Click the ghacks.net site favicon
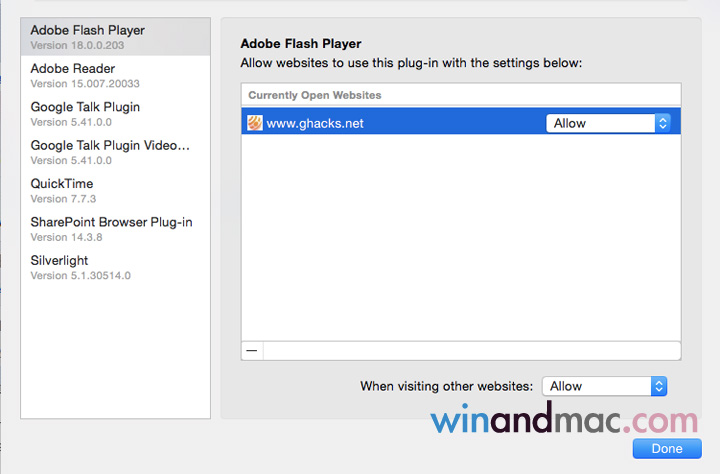 pyautogui.click(x=255, y=123)
